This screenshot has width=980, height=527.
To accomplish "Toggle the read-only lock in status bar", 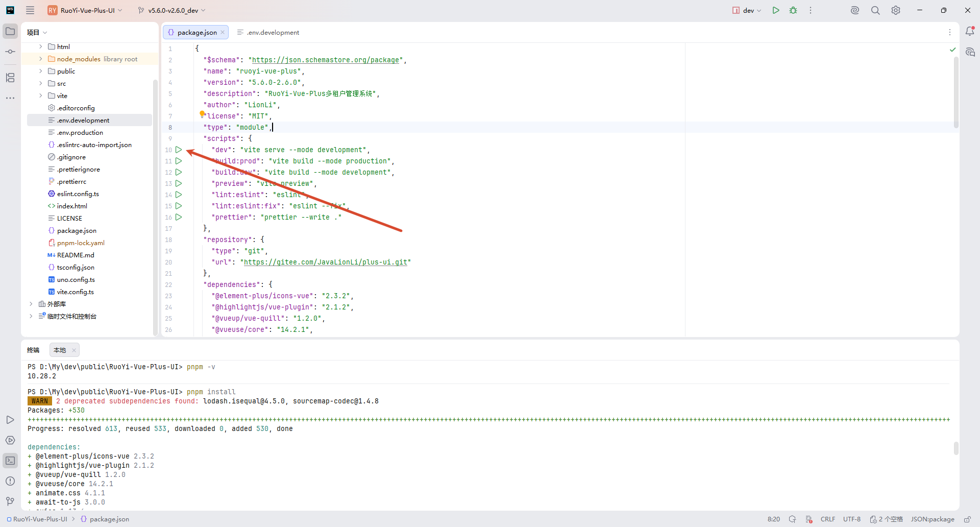I will [x=967, y=519].
